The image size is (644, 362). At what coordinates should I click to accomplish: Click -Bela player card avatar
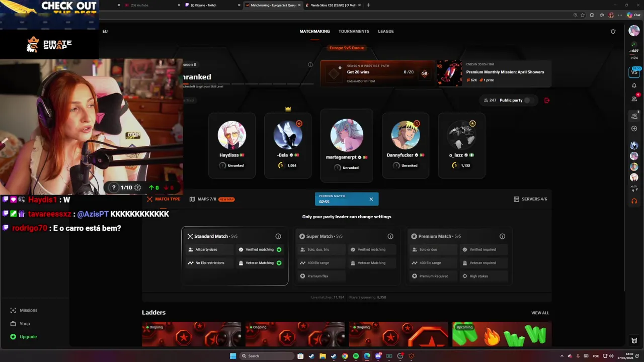click(x=288, y=134)
